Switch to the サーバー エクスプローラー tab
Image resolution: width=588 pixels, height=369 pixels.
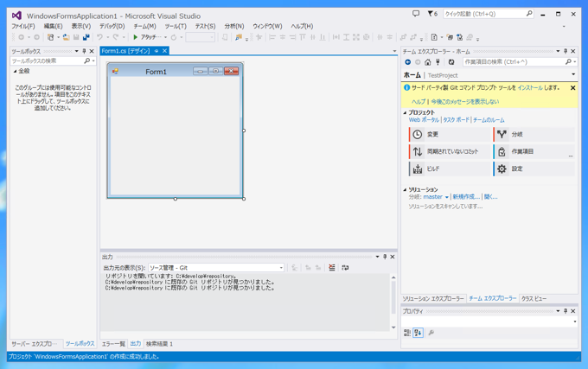pyautogui.click(x=35, y=344)
